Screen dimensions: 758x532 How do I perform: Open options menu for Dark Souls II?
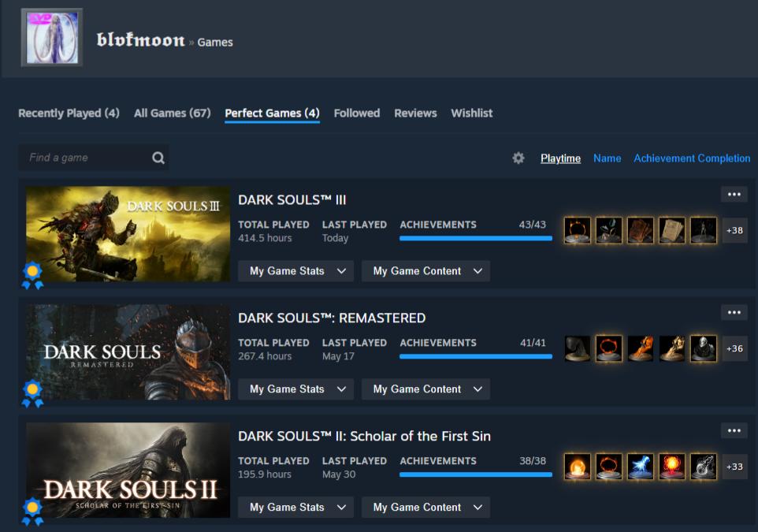click(x=734, y=430)
